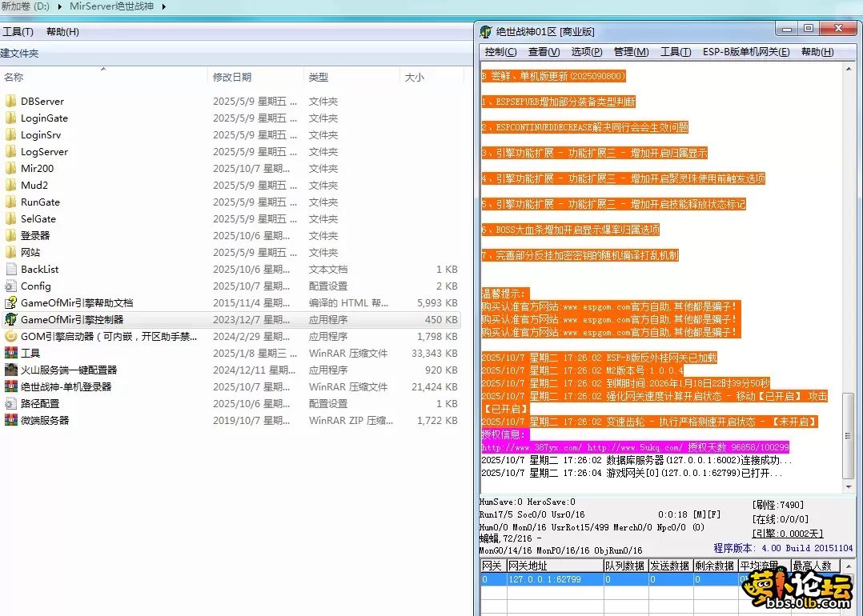Sort files by 名称 column header
Screen dimensions: 863x616
click(14, 78)
